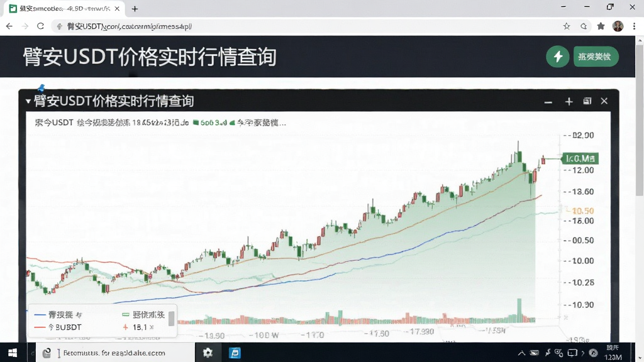The width and height of the screenshot is (644, 362).
Task: Click the green current price tag on axis
Action: click(x=580, y=158)
